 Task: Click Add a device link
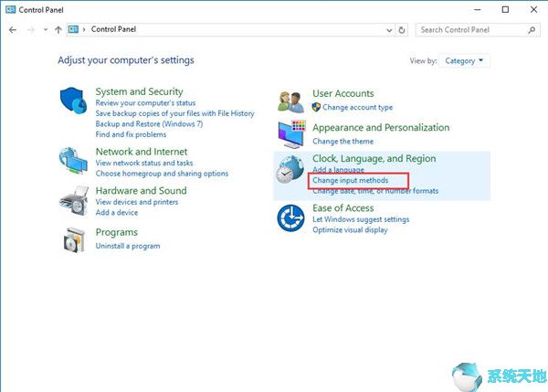click(x=117, y=212)
